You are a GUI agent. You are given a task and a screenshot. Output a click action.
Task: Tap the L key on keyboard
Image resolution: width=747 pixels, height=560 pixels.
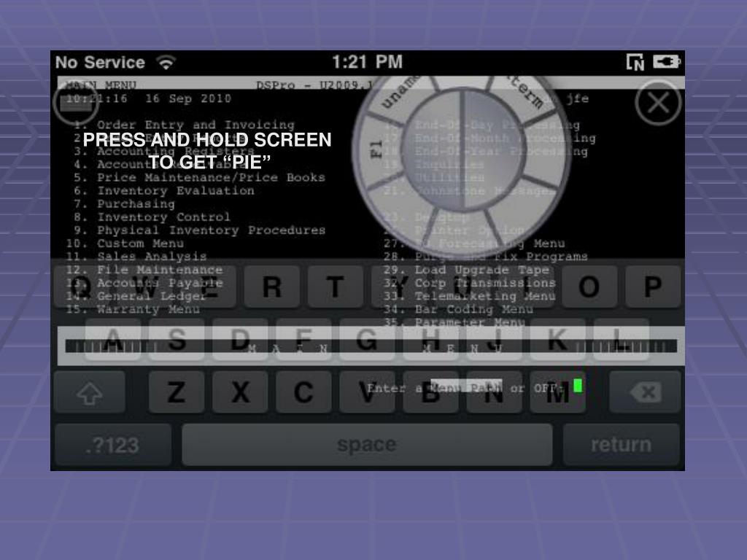(621, 340)
